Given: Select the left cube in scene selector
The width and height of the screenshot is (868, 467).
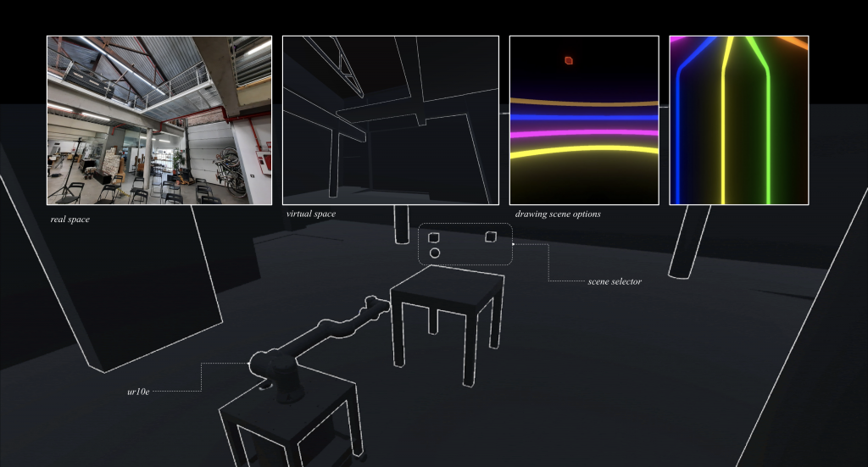Looking at the screenshot, I should click(433, 237).
